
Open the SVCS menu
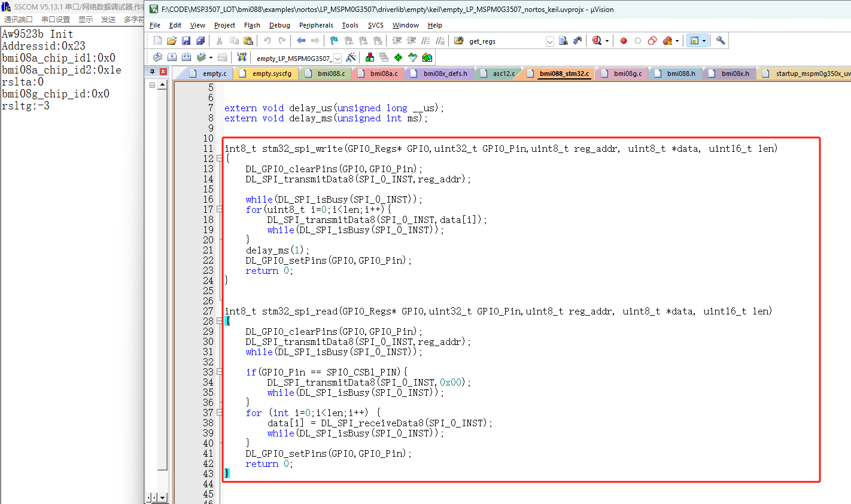[376, 25]
